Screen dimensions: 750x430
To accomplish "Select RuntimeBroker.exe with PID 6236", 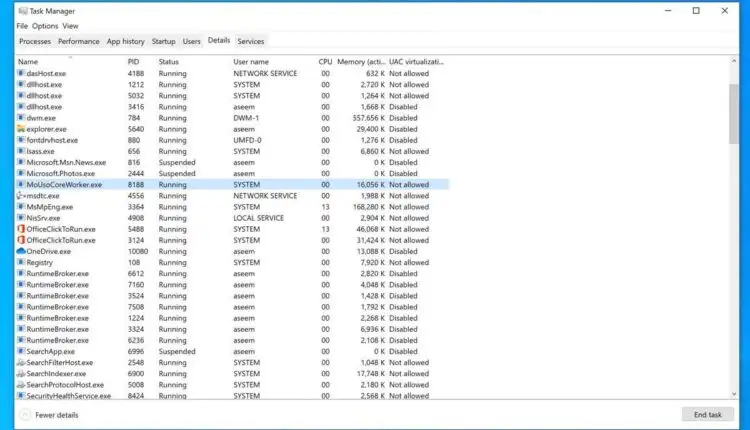I will [x=232, y=340].
